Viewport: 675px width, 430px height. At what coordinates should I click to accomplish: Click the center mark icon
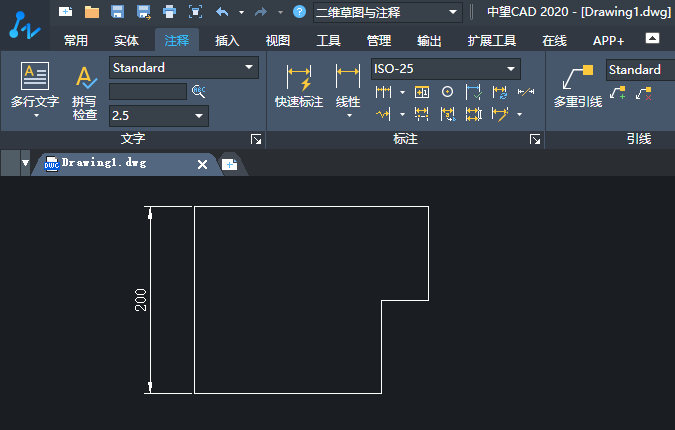pyautogui.click(x=447, y=92)
